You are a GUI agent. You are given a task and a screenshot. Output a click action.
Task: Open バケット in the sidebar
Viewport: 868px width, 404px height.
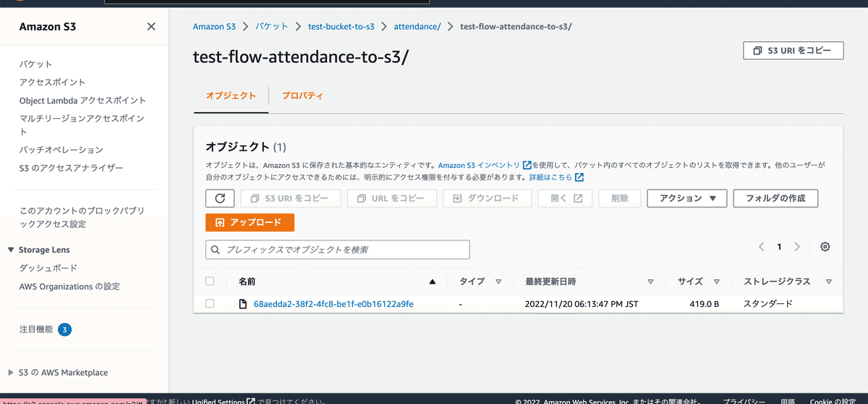click(x=35, y=64)
